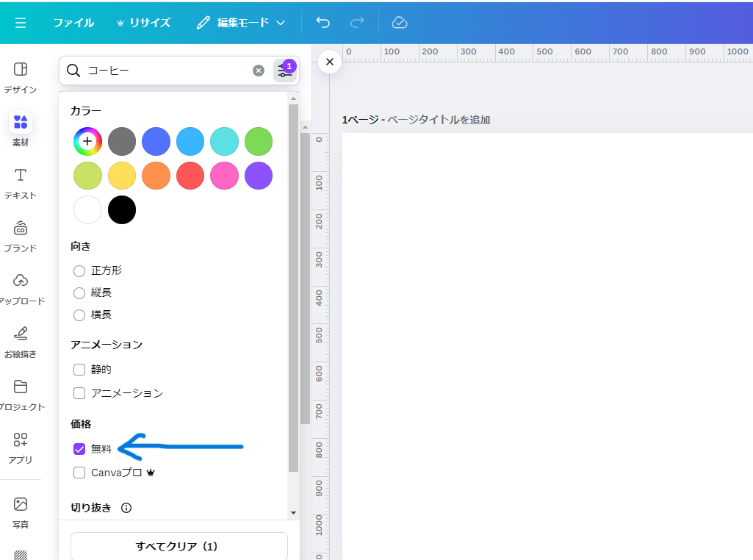
Task: Click the undo arrow
Action: click(323, 23)
